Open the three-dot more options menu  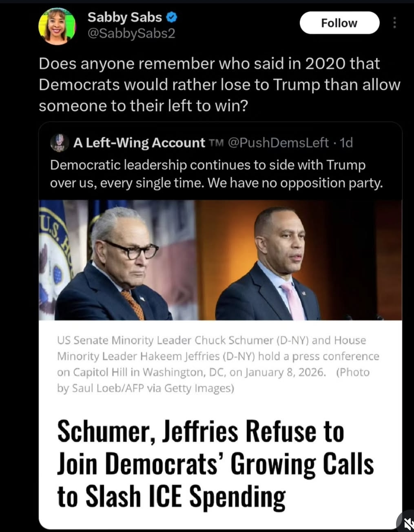[394, 23]
